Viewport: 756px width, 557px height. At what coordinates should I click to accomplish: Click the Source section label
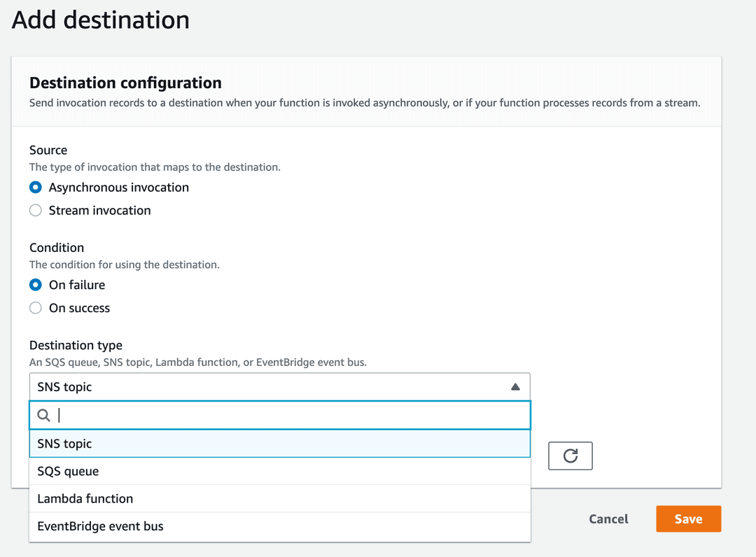(48, 150)
